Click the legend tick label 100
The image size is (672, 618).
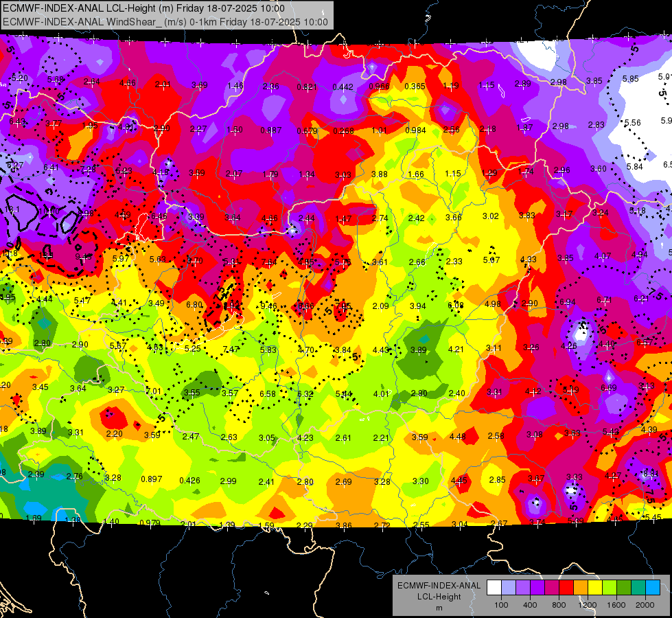(x=501, y=605)
